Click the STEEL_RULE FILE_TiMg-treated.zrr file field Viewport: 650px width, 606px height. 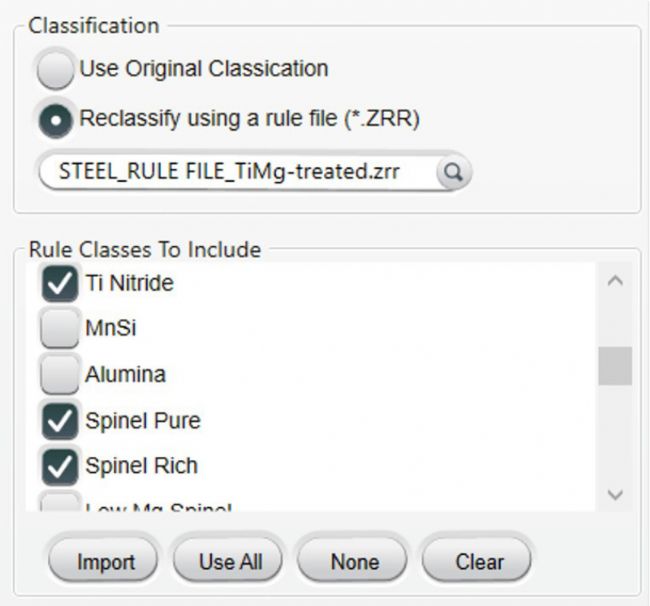(238, 172)
